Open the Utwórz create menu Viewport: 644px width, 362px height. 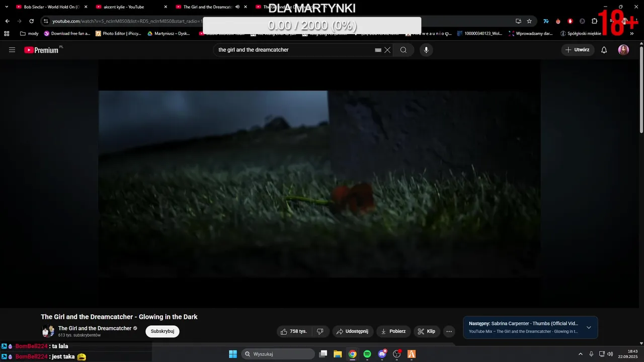coord(578,50)
